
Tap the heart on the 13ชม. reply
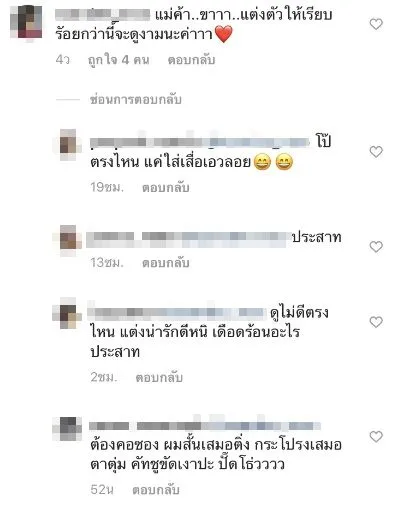(x=376, y=247)
